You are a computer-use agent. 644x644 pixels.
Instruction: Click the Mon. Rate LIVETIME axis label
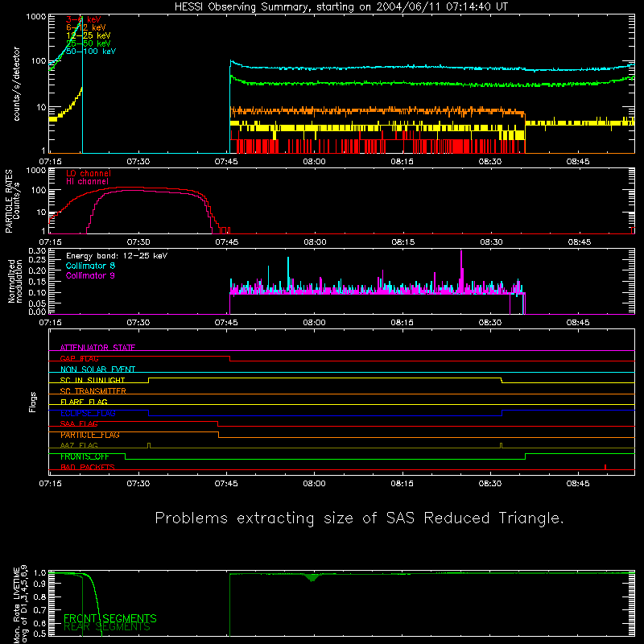coord(21,604)
